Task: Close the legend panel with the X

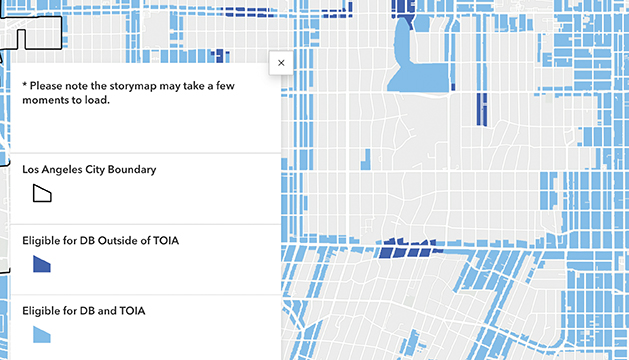Action: pyautogui.click(x=281, y=63)
